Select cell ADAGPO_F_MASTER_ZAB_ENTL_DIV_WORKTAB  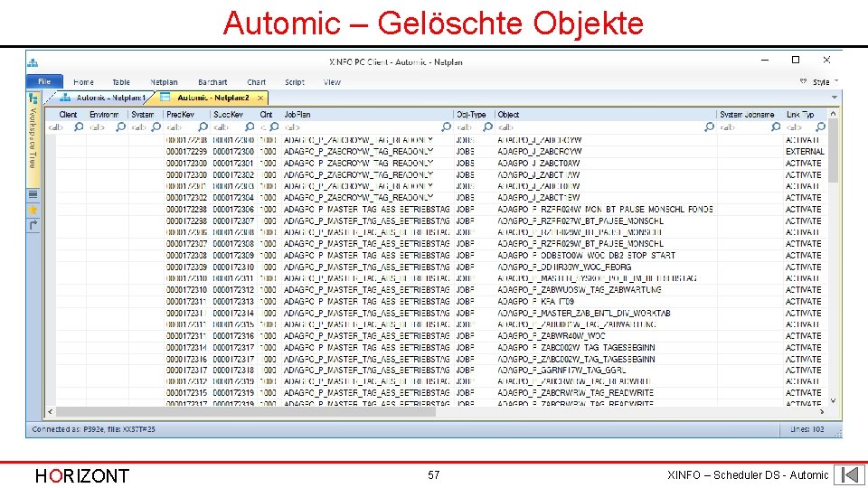[584, 314]
